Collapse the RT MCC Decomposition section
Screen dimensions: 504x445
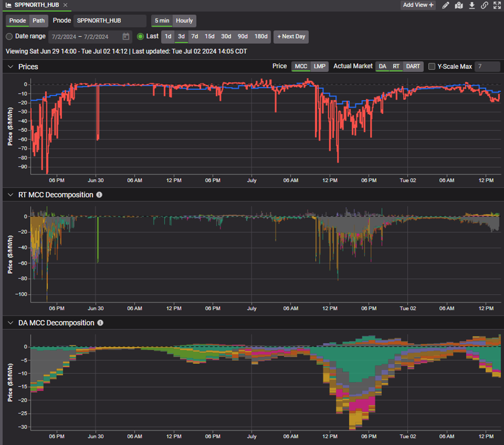coord(11,195)
